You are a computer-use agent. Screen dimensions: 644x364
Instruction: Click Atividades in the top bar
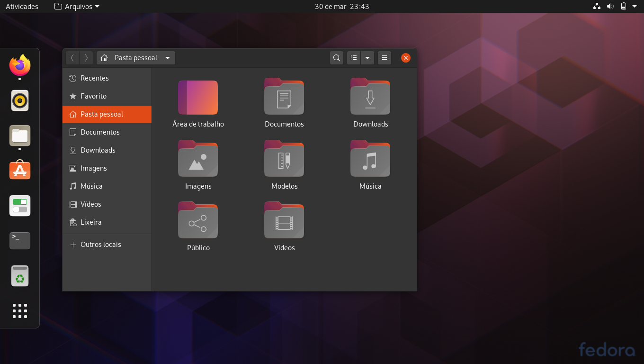[x=22, y=7]
